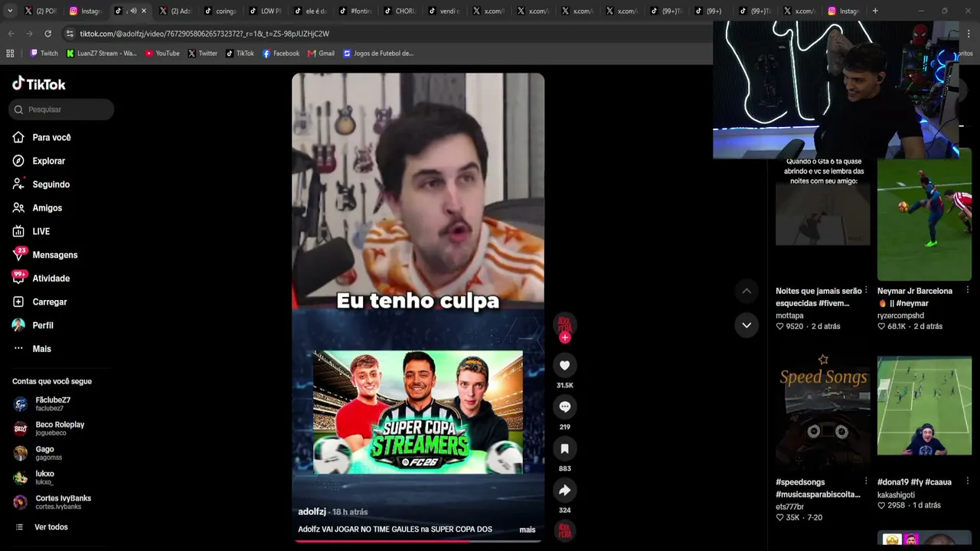Open the Atividade notifications

pos(41,279)
